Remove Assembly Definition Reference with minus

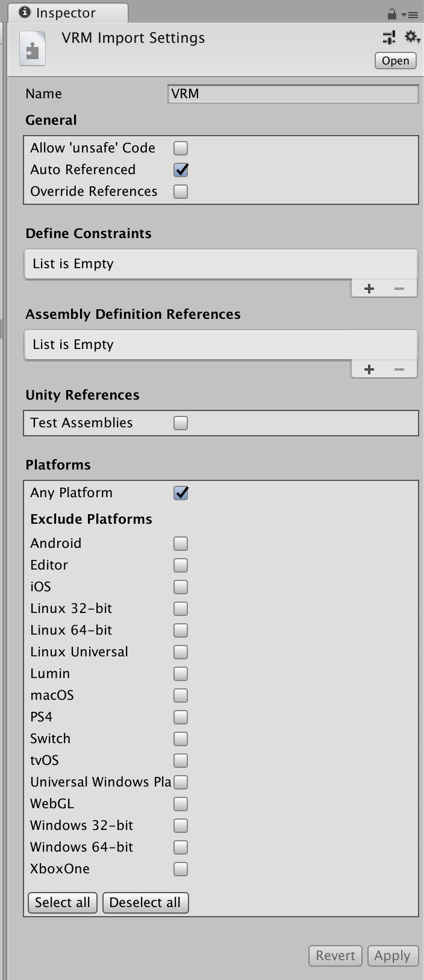(x=399, y=369)
